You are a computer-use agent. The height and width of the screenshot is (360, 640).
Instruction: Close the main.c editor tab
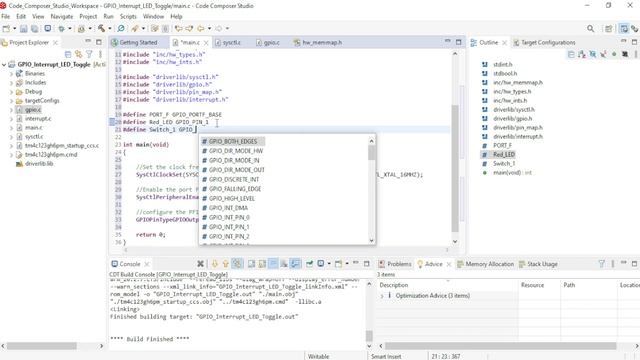pos(206,42)
